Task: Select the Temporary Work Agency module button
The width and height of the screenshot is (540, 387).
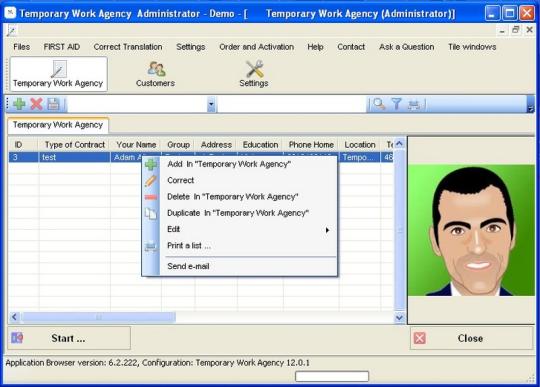Action: (x=59, y=74)
